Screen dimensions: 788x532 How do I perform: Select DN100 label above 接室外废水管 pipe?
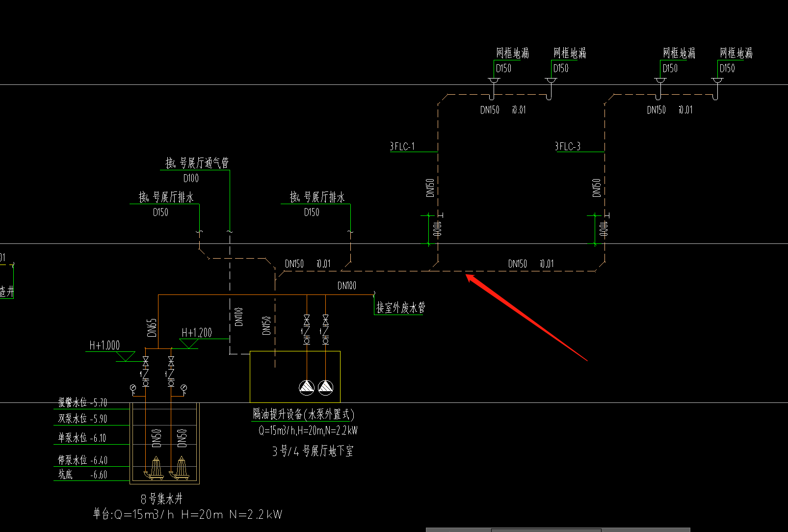pyautogui.click(x=347, y=286)
